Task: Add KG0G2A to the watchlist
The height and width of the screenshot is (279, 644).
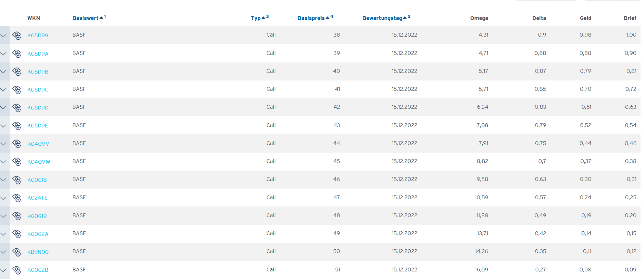Action: [x=17, y=234]
